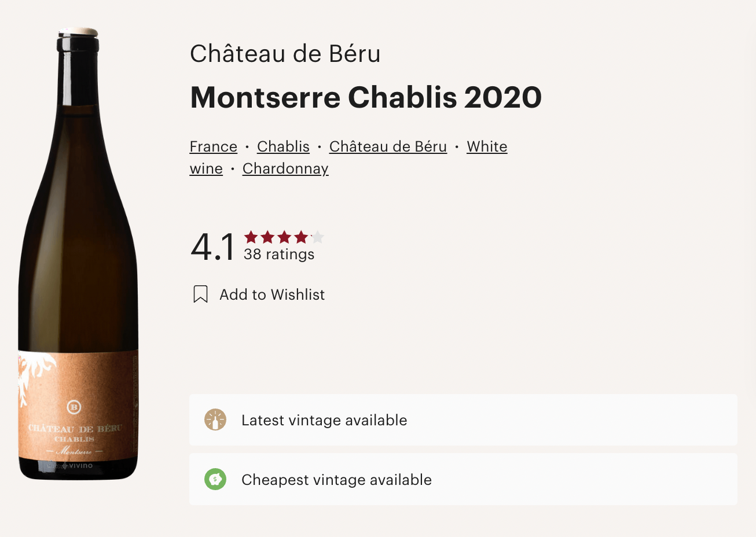Visit the underlined Château de Béru winery link
The height and width of the screenshot is (537, 756).
pyautogui.click(x=388, y=147)
